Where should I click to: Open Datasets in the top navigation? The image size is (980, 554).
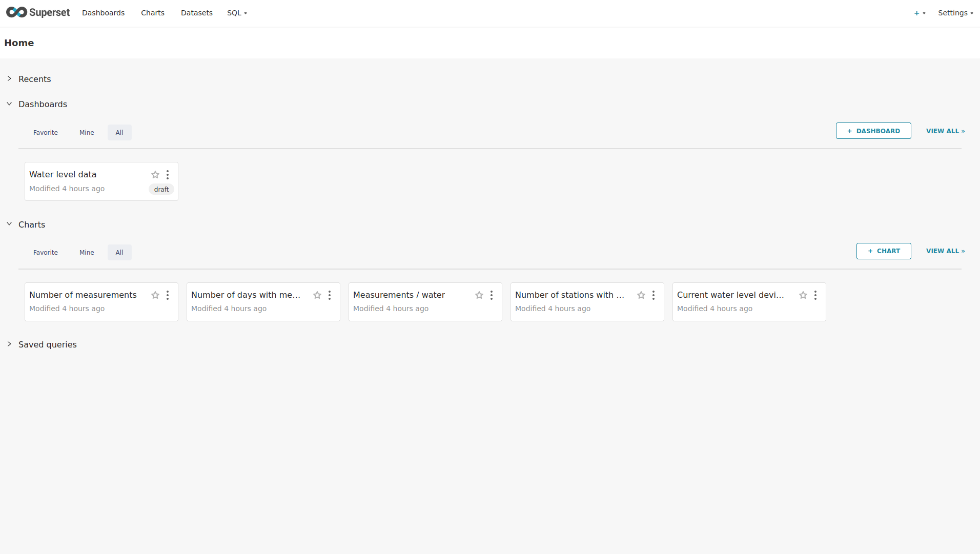point(196,13)
